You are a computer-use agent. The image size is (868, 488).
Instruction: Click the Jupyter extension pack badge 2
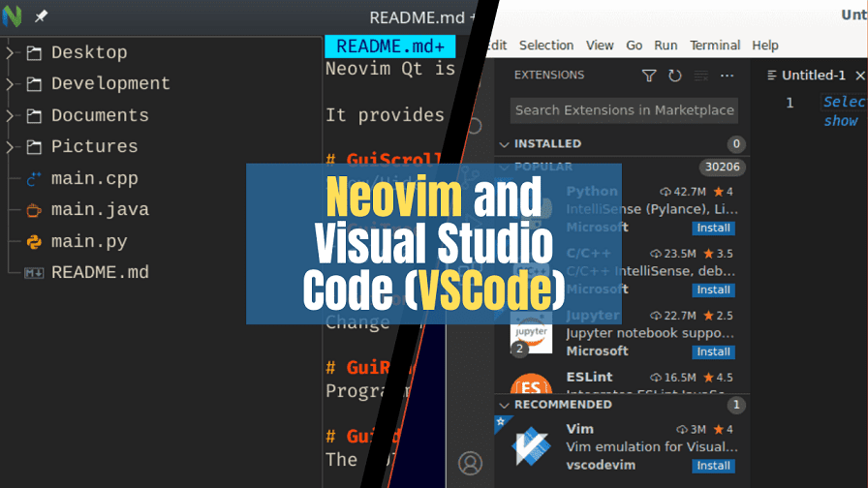[519, 349]
